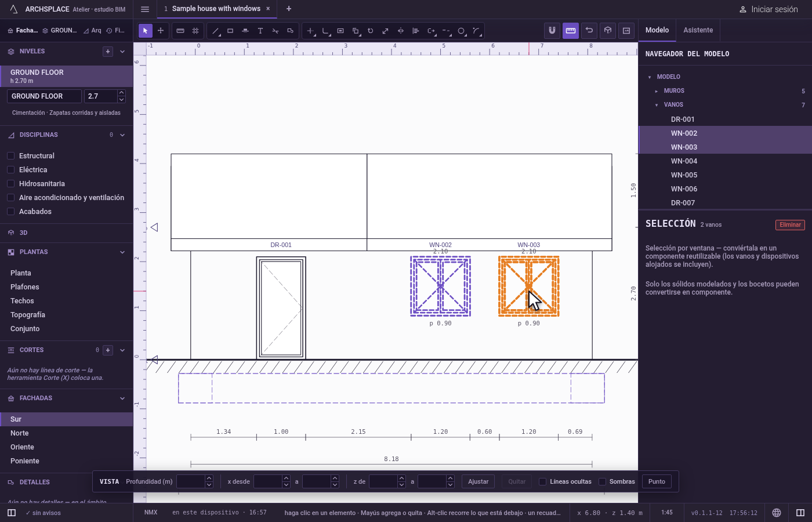The image size is (812, 522).
Task: Open the Norte facade view
Action: click(67, 433)
